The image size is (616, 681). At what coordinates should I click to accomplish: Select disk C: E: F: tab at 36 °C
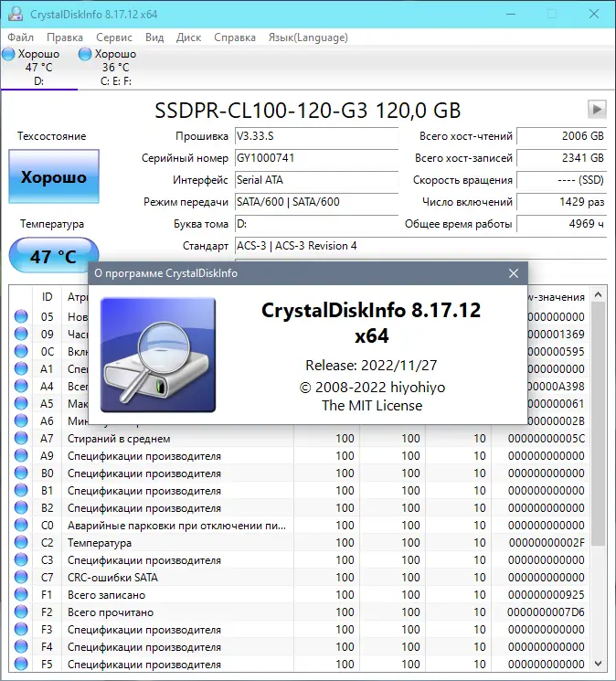coord(115,68)
